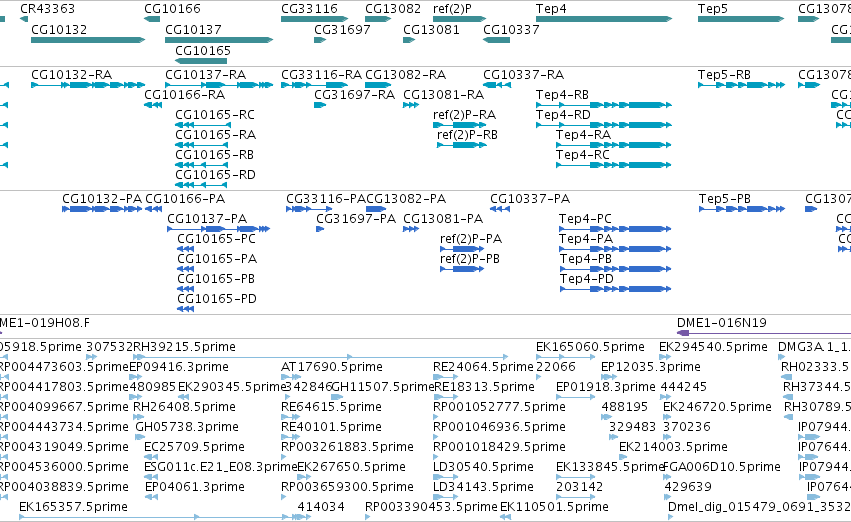Click the CG10137 gene label
The width and height of the screenshot is (851, 522).
(x=193, y=29)
